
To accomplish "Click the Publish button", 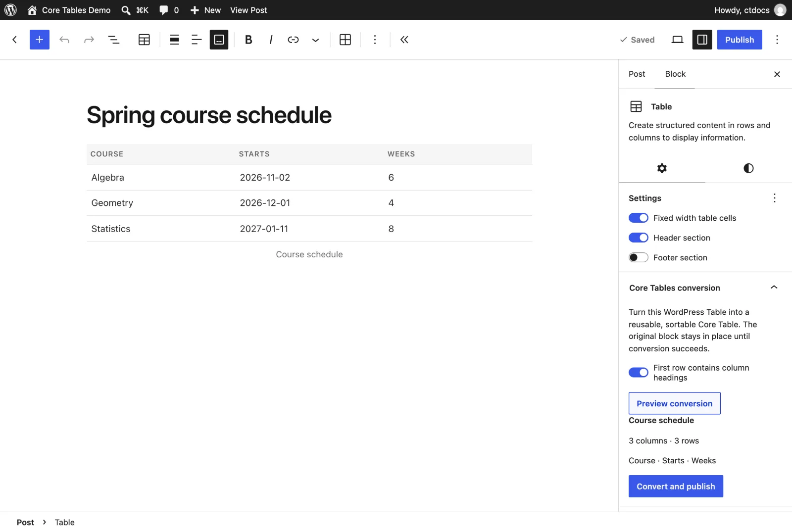I will [x=740, y=40].
